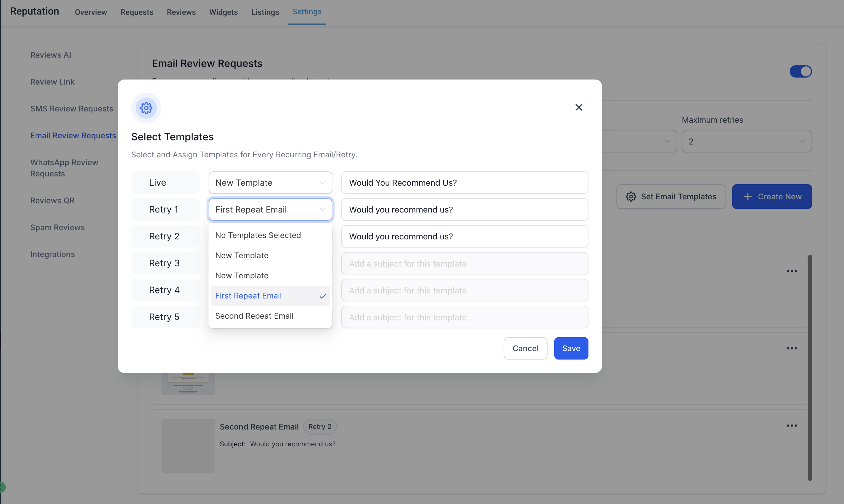Switch to the Reviews tab
The height and width of the screenshot is (504, 844).
pos(181,12)
